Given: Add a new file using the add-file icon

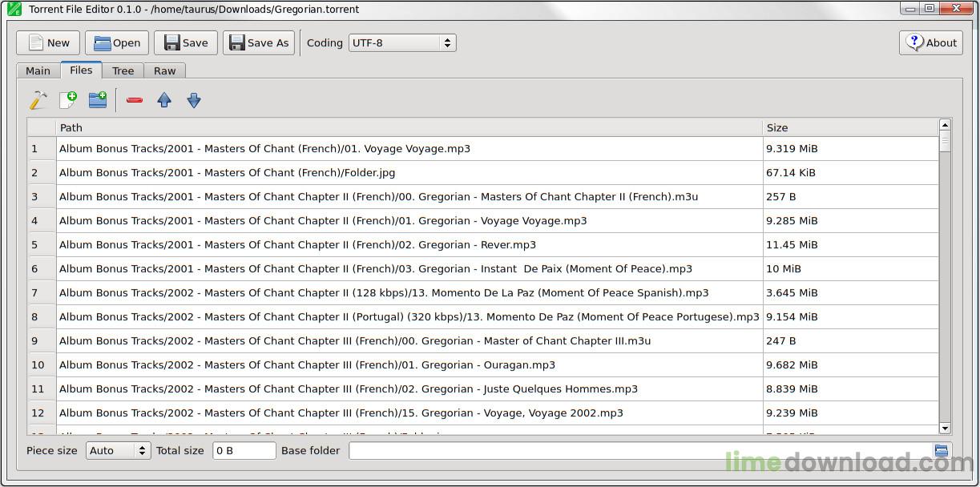Looking at the screenshot, I should point(67,99).
